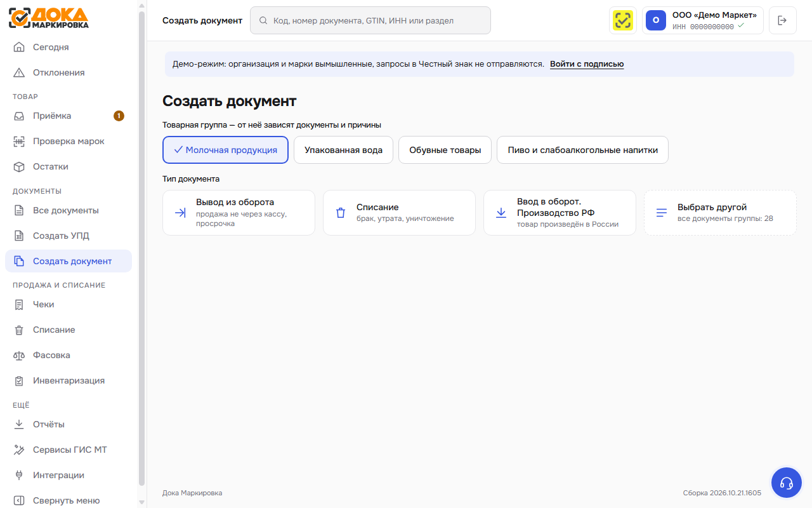This screenshot has width=812, height=508.
Task: Open the ООО «Демо Маркет» organization switcher
Action: coord(703,20)
